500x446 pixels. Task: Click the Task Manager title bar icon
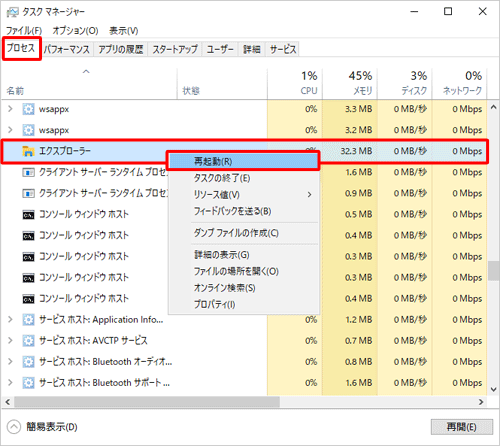[x=13, y=12]
